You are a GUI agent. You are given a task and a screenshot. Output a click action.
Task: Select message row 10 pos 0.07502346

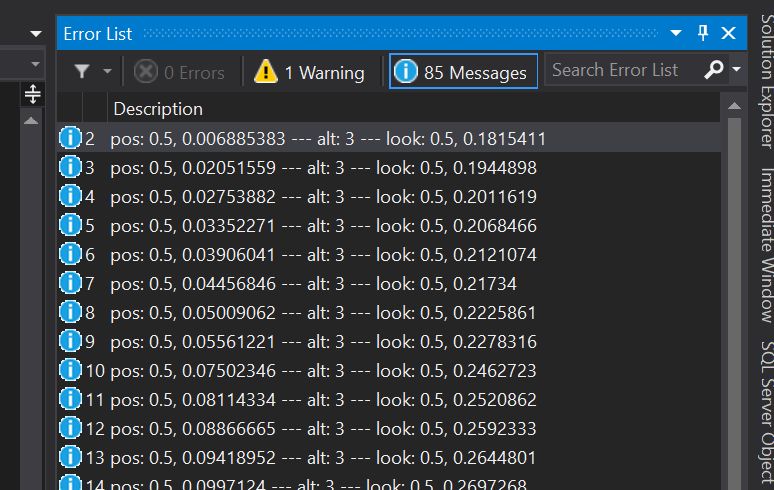[389, 371]
